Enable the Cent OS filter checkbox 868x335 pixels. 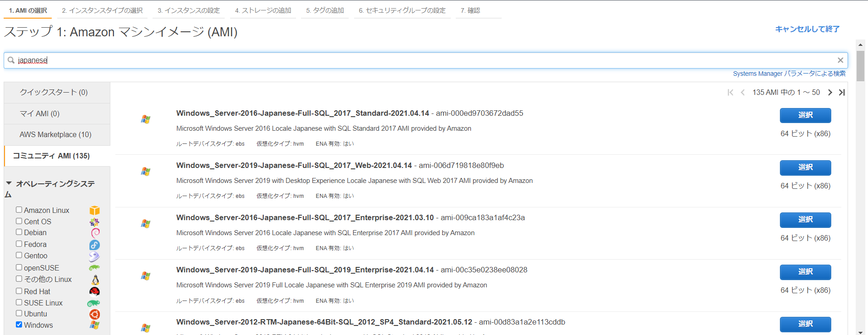coord(19,221)
